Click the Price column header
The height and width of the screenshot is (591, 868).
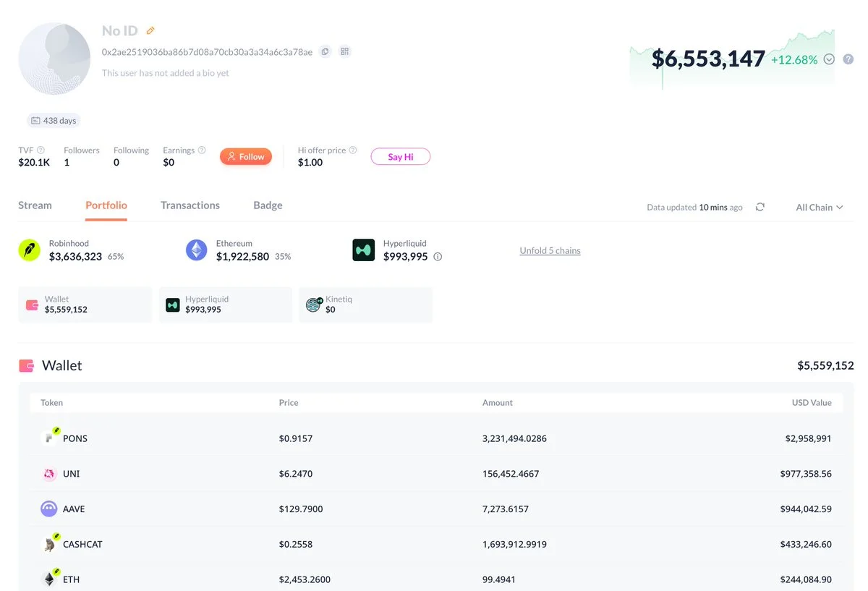coord(289,403)
